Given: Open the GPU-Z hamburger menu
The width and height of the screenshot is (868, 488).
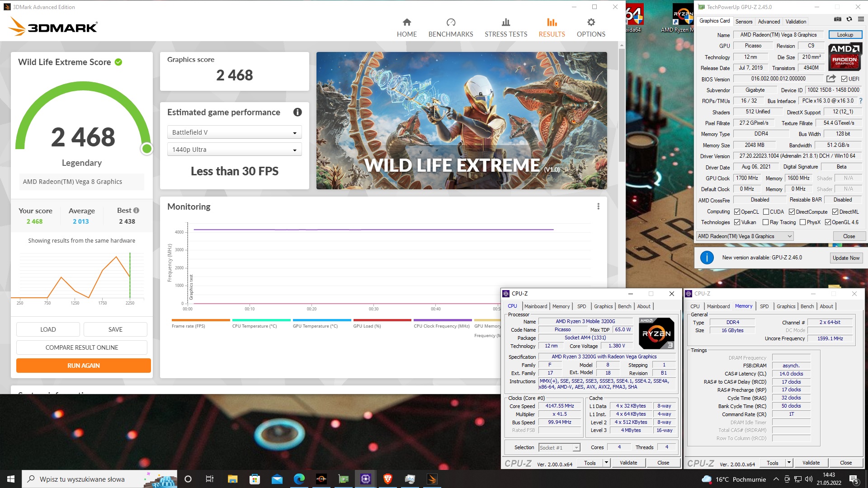Looking at the screenshot, I should pyautogui.click(x=860, y=19).
